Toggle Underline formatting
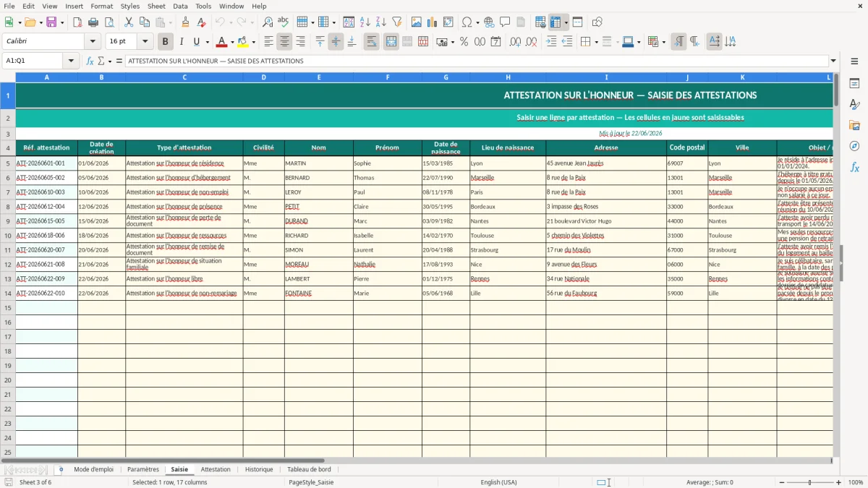 pos(196,42)
